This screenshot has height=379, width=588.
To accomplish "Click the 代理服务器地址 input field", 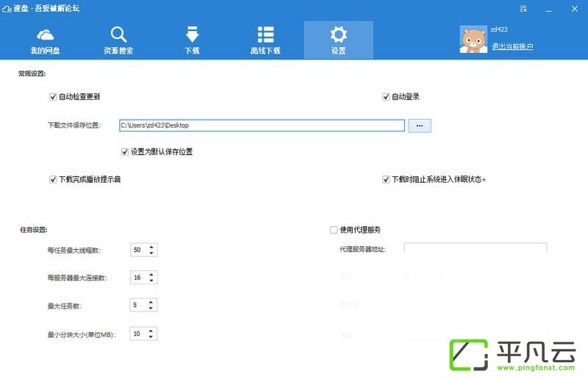I will 476,248.
